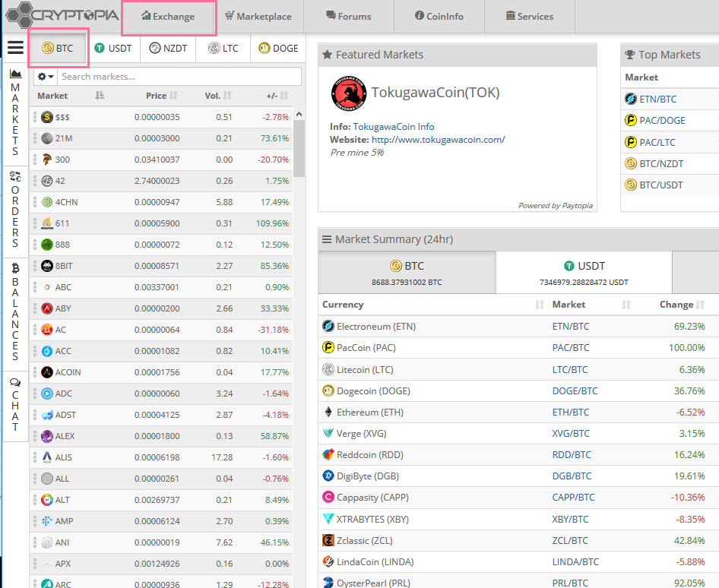This screenshot has width=719, height=588.
Task: Open the TokugawaCoin website link
Action: click(x=438, y=140)
